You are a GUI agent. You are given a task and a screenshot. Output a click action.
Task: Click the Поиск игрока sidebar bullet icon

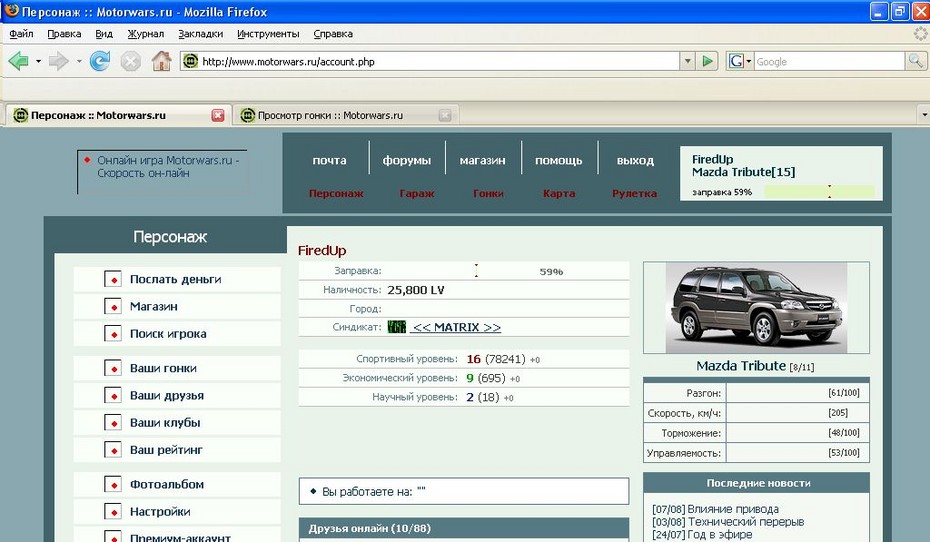(113, 333)
